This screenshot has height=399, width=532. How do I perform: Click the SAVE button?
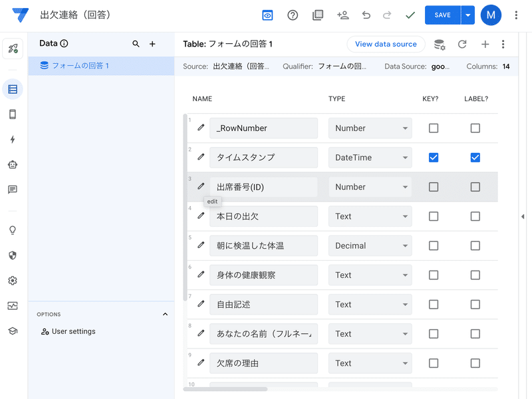pos(442,15)
